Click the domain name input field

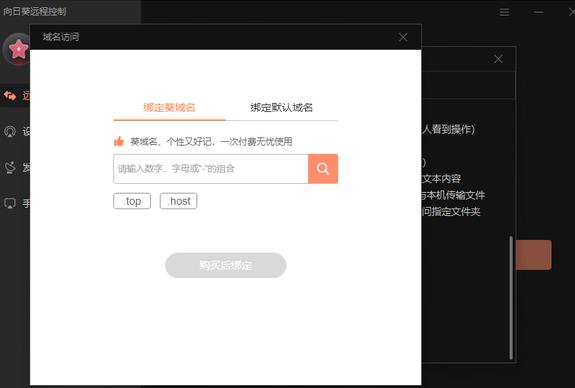tap(211, 169)
